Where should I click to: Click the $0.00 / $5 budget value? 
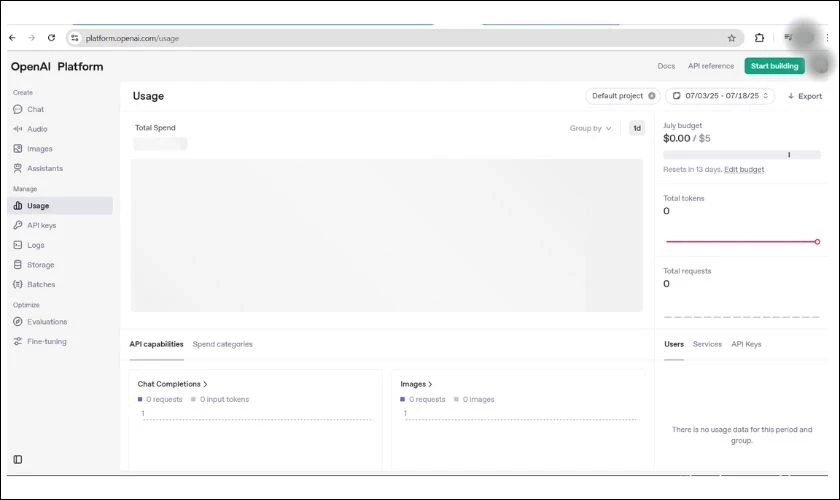point(687,138)
